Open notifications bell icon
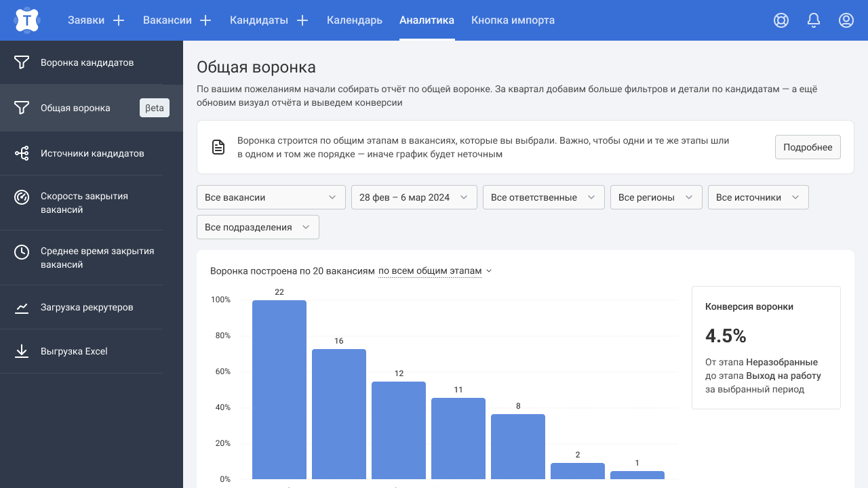The height and width of the screenshot is (488, 868). (x=814, y=20)
